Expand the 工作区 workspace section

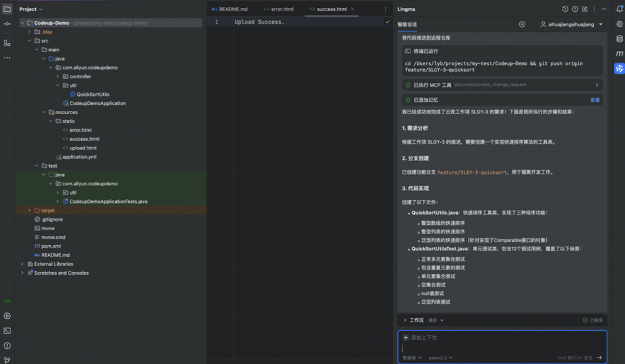[x=405, y=320]
